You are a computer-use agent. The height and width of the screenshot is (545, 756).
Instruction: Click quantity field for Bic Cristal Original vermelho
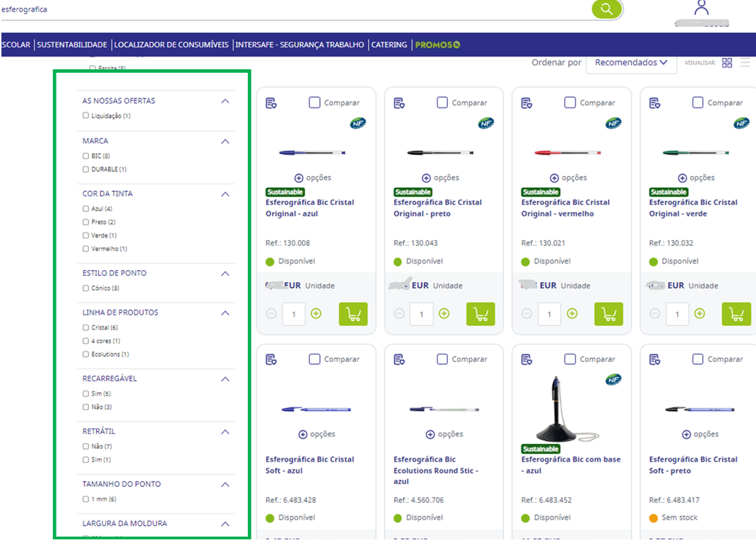coord(549,314)
